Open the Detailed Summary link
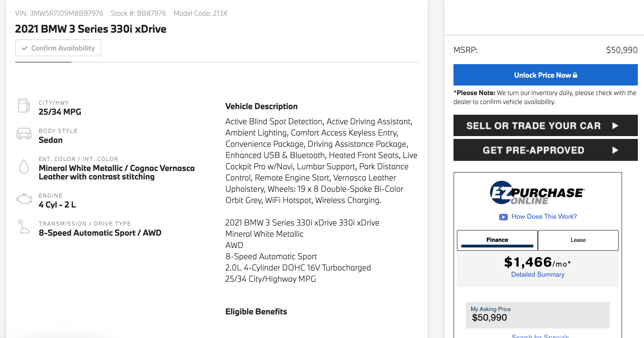 [538, 274]
